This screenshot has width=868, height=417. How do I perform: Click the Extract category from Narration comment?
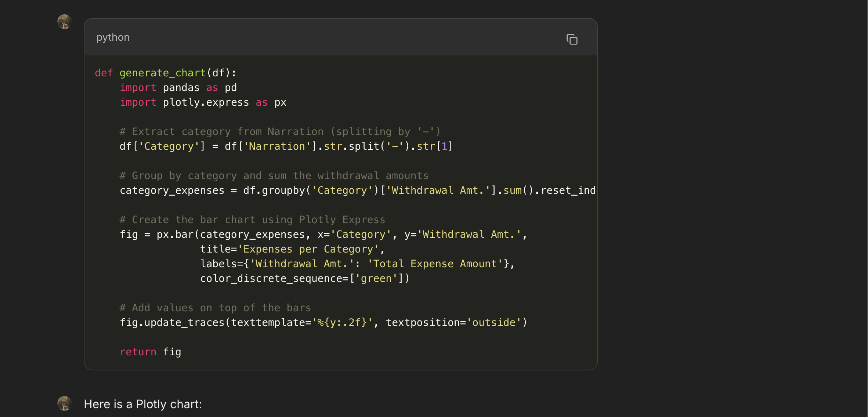coord(280,131)
